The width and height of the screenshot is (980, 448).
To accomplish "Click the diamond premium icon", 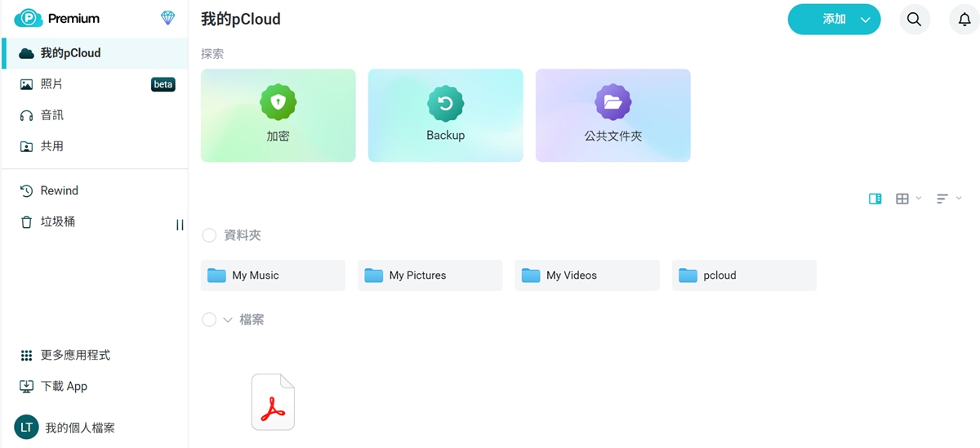I will [167, 18].
